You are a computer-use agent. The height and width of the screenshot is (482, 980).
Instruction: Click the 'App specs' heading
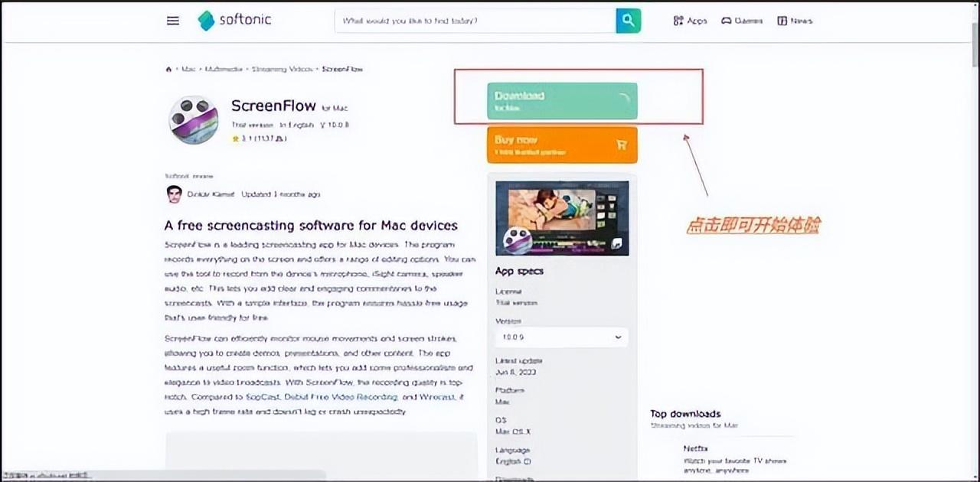click(x=521, y=271)
